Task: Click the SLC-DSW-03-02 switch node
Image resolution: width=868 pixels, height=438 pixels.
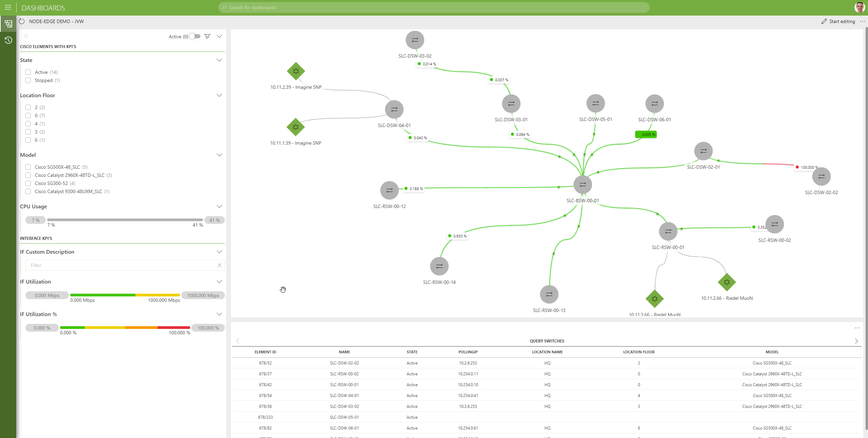Action: click(415, 40)
